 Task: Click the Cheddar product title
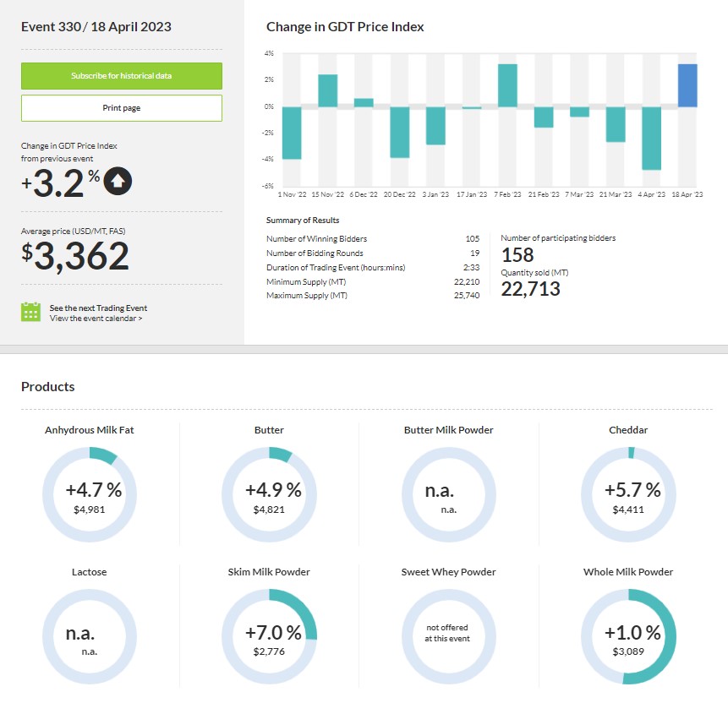(628, 430)
